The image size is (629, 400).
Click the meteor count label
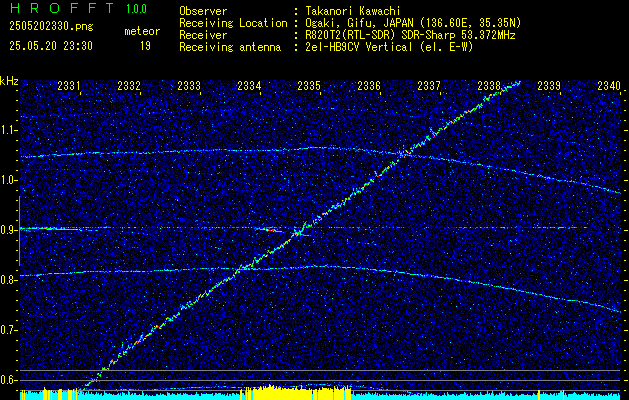coord(142,31)
